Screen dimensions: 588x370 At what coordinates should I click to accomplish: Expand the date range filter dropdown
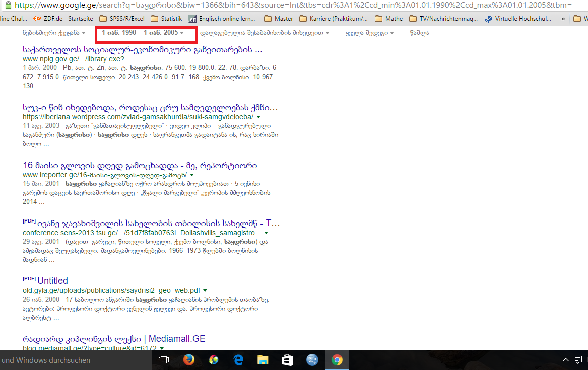pos(143,33)
